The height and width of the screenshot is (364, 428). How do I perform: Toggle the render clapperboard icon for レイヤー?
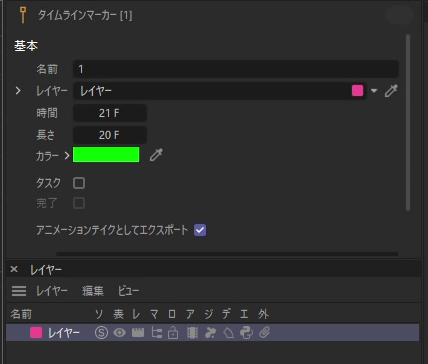click(138, 333)
